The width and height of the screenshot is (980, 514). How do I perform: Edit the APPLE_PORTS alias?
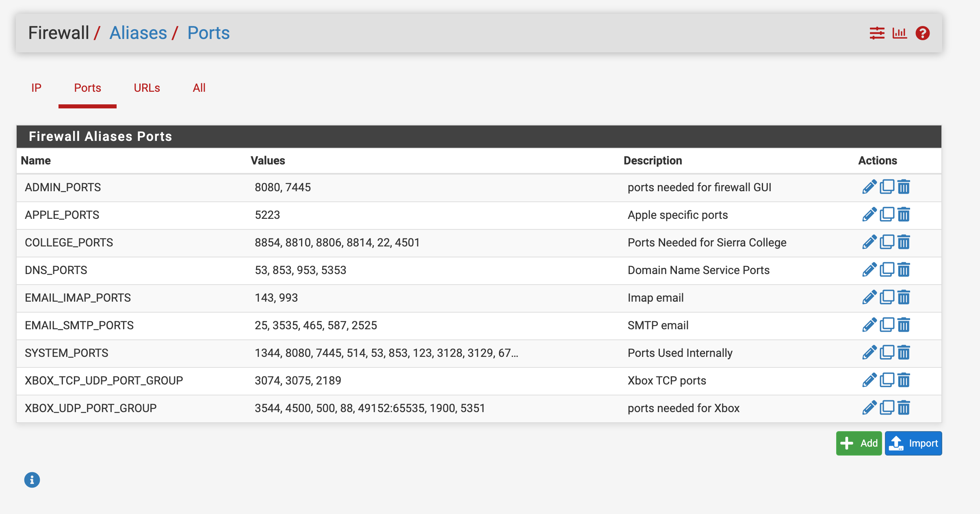click(x=869, y=215)
